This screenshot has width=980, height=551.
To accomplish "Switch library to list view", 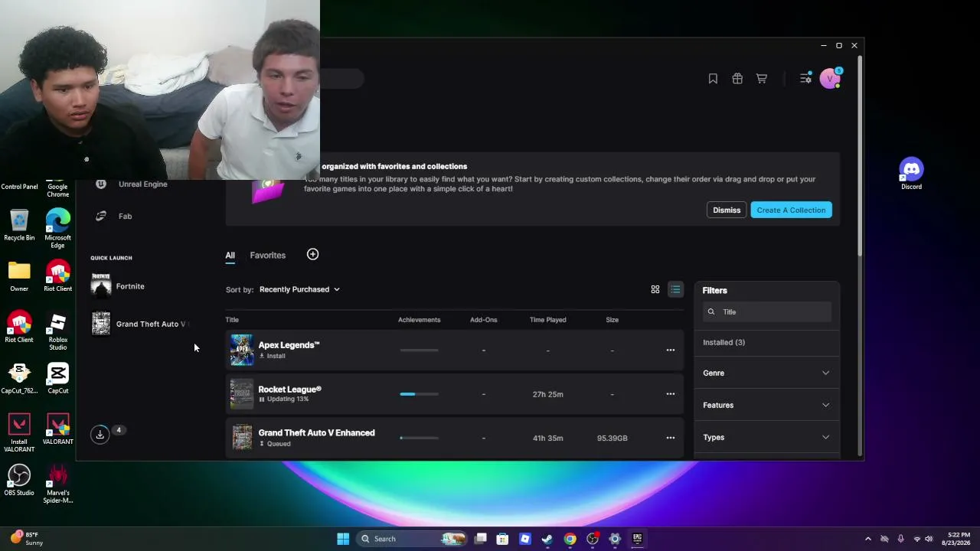I will point(675,289).
